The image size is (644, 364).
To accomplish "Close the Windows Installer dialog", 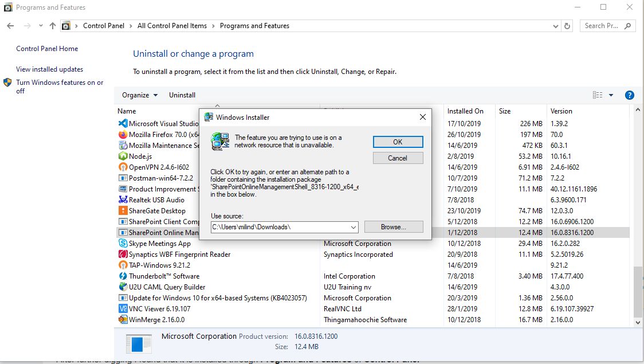I will tap(423, 117).
